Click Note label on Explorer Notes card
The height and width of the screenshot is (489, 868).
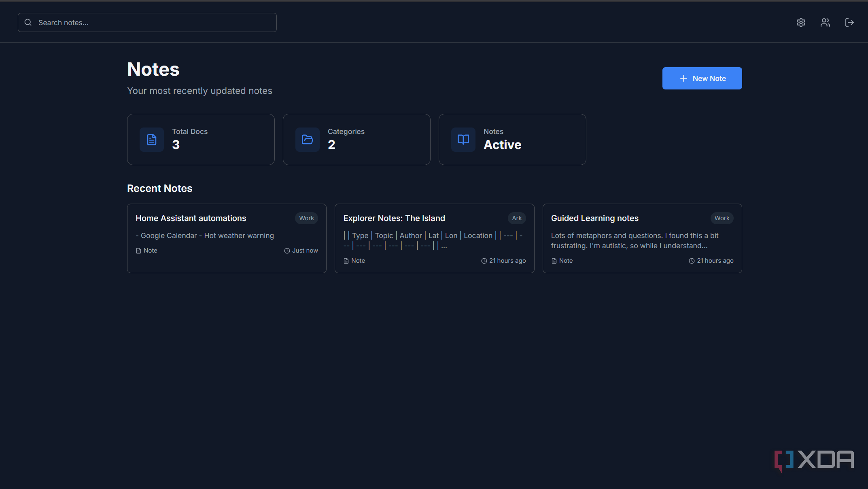[358, 261]
